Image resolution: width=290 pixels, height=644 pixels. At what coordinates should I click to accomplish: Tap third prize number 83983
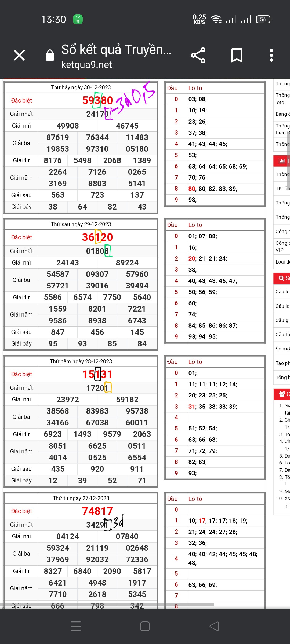[97, 411]
